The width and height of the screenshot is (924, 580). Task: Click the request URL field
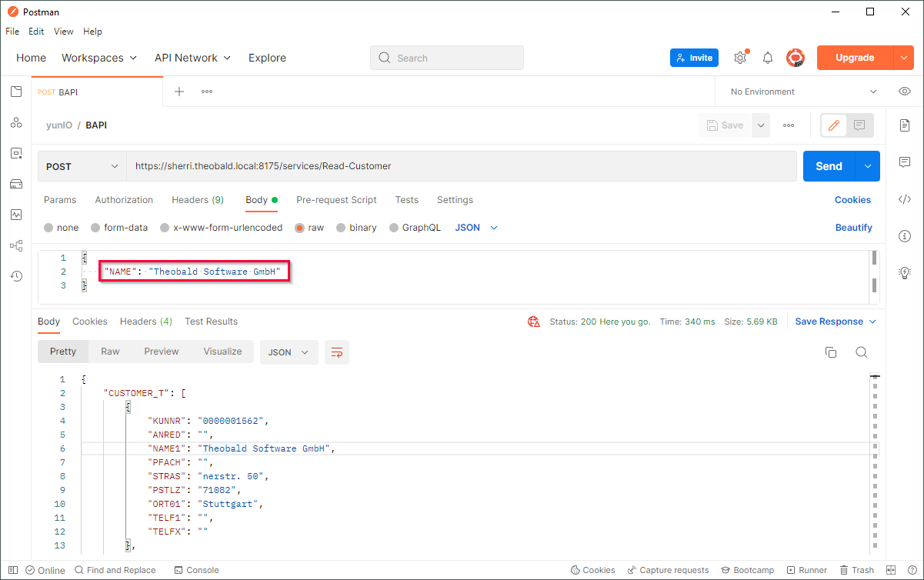[x=462, y=166]
